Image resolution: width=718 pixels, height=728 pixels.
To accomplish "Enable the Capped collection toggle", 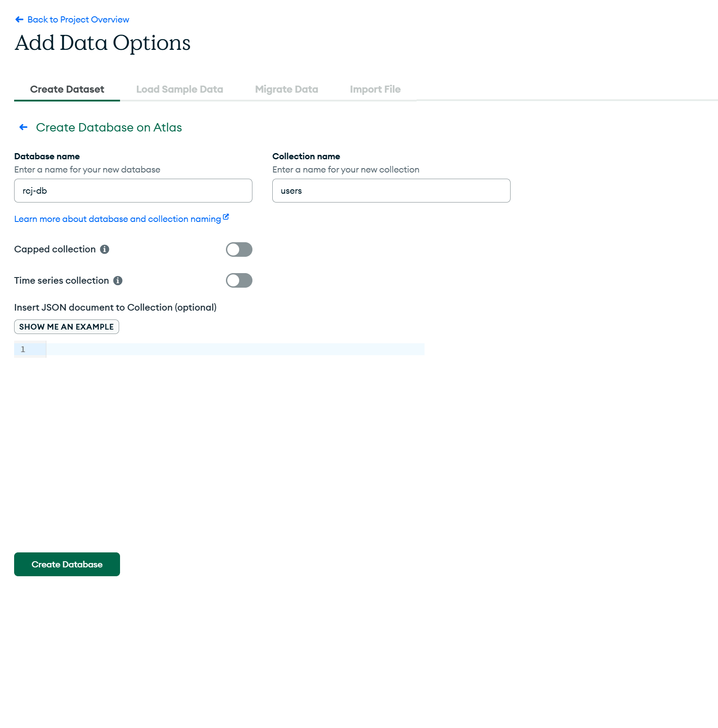I will point(239,250).
